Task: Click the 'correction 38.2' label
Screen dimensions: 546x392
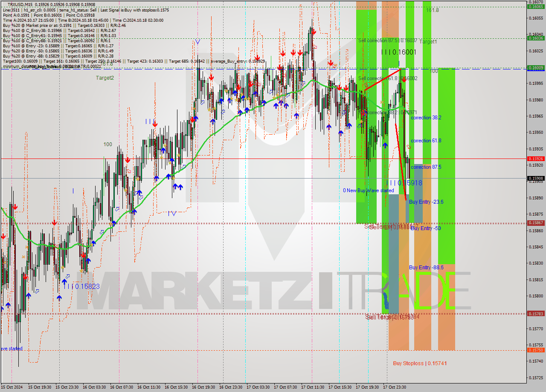Action: click(x=426, y=118)
